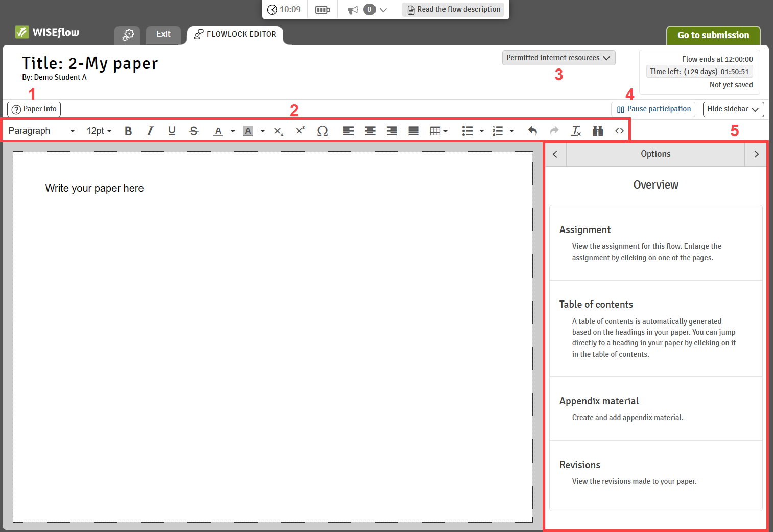Open find and replace (binoculars icon)
This screenshot has height=532, width=773.
pos(598,131)
